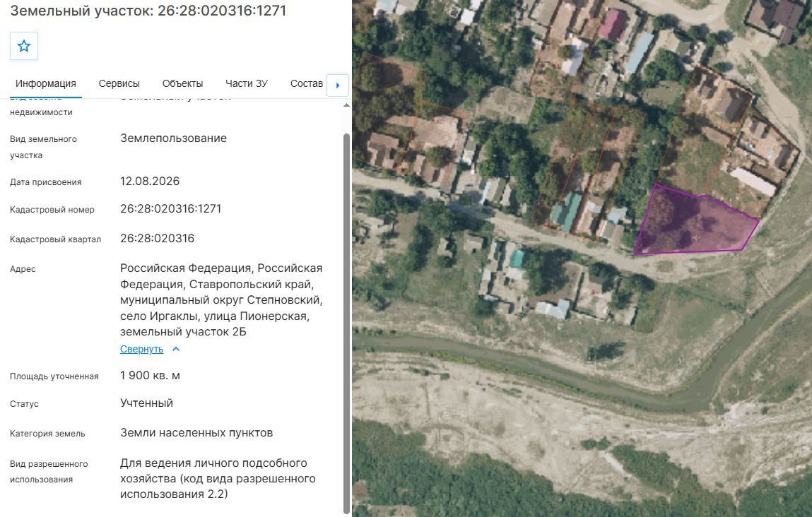Viewport: 812px width, 517px height.
Task: Open the Информация tab
Action: (45, 84)
